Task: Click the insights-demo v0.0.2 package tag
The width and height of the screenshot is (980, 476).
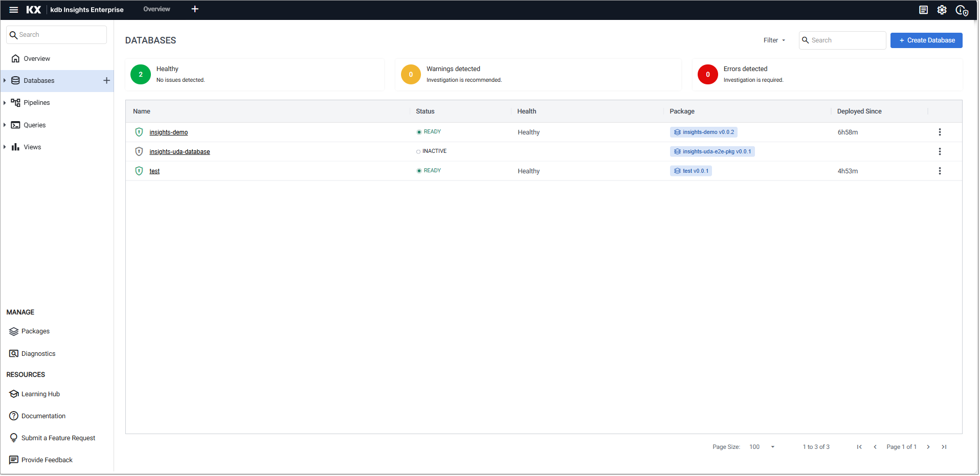Action: (703, 132)
